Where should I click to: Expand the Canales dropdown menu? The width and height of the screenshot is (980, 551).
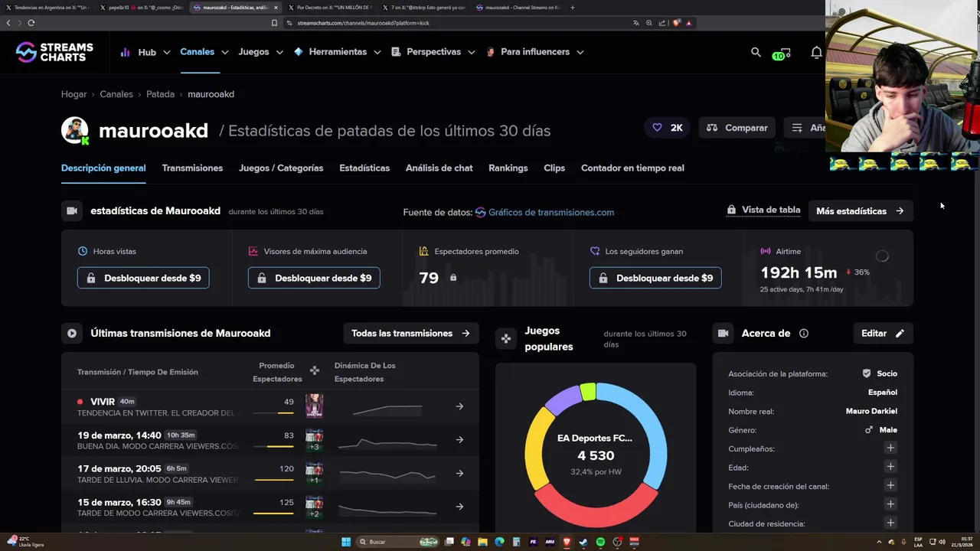click(x=225, y=52)
